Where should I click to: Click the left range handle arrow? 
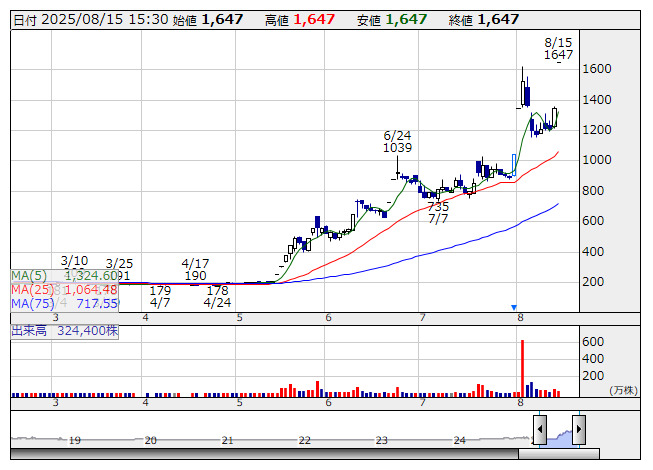540,431
